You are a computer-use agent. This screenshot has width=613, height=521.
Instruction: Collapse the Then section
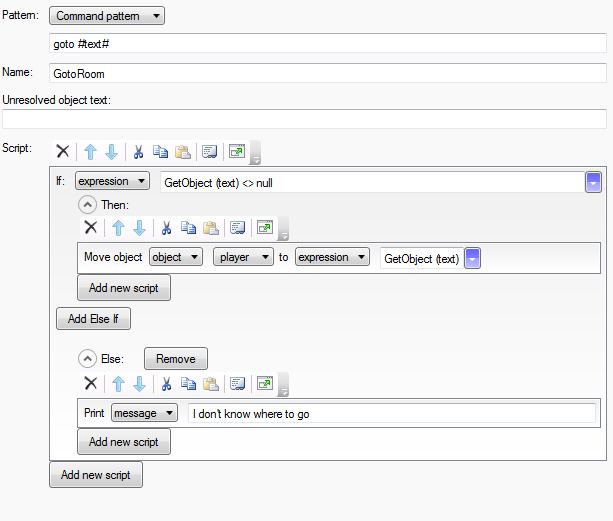click(87, 203)
